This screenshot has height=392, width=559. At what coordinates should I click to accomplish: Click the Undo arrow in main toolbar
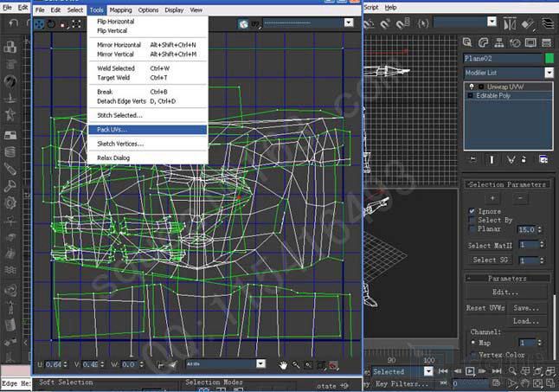14,23
